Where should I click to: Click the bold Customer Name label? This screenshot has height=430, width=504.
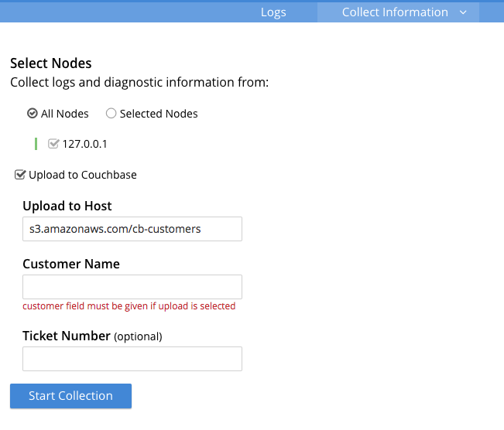pos(71,264)
